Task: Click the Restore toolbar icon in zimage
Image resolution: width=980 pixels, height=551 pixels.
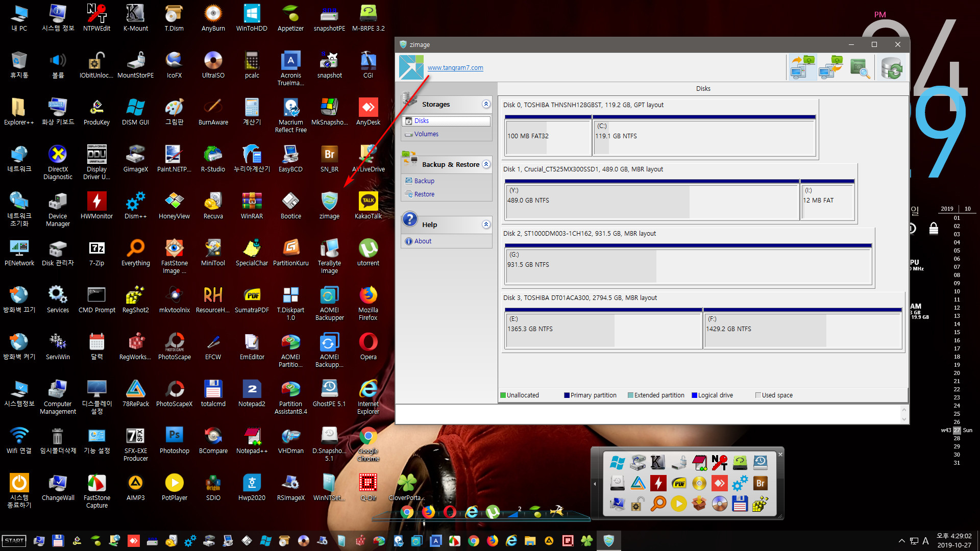Action: pyautogui.click(x=830, y=67)
